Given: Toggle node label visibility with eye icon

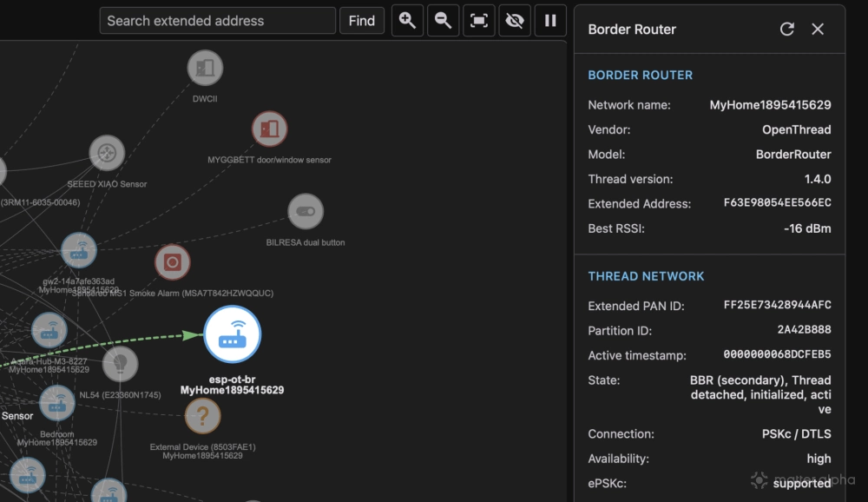Looking at the screenshot, I should pyautogui.click(x=514, y=20).
